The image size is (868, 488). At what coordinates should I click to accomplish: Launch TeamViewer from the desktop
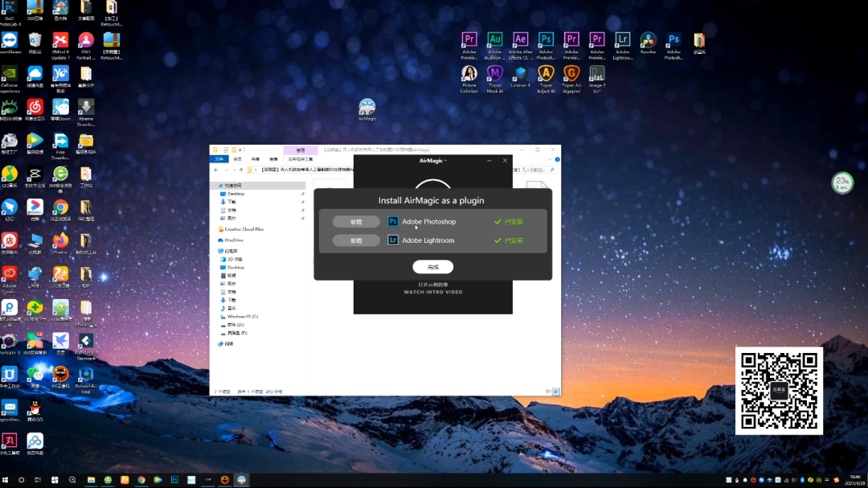click(x=10, y=43)
